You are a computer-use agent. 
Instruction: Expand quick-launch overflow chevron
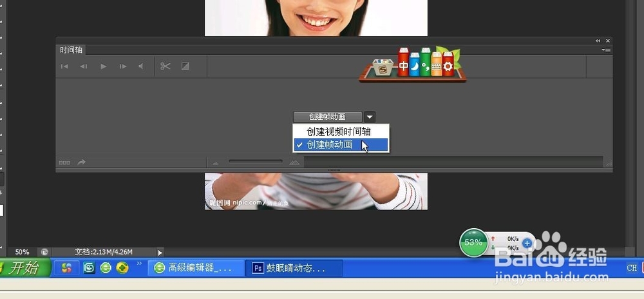click(x=139, y=263)
